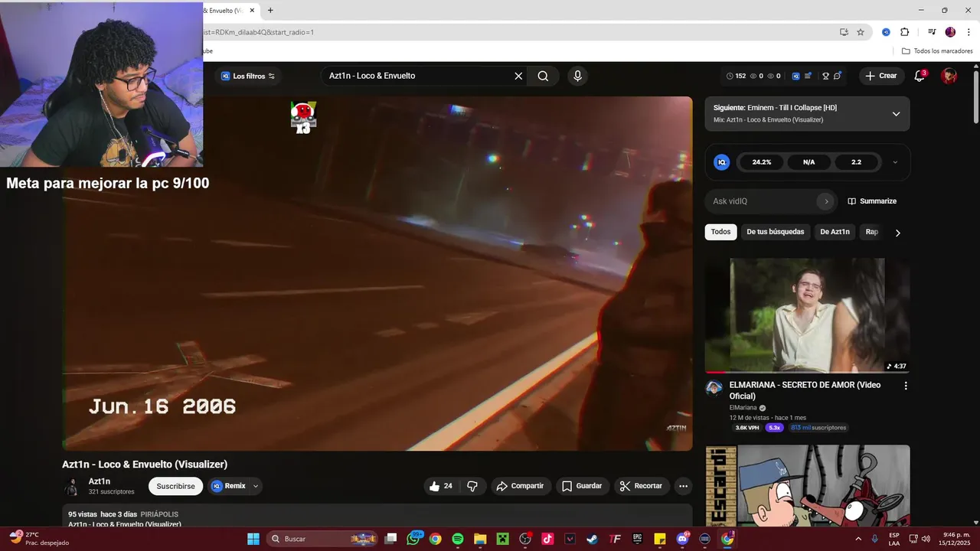Select the De Azt1n chip
Screen dimensions: 980x551
click(x=835, y=232)
